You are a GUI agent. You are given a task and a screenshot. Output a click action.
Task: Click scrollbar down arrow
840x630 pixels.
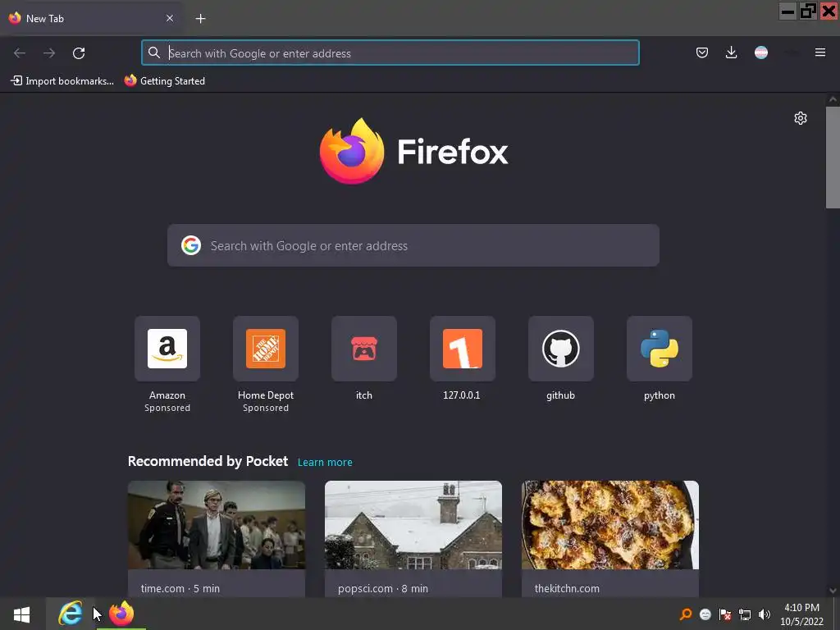(833, 591)
